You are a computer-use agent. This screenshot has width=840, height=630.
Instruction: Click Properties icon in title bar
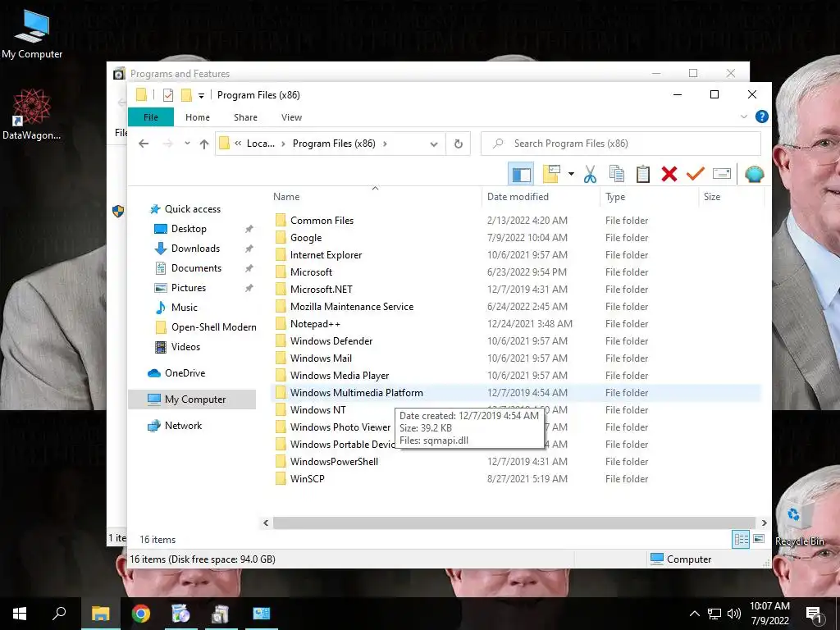tap(168, 95)
